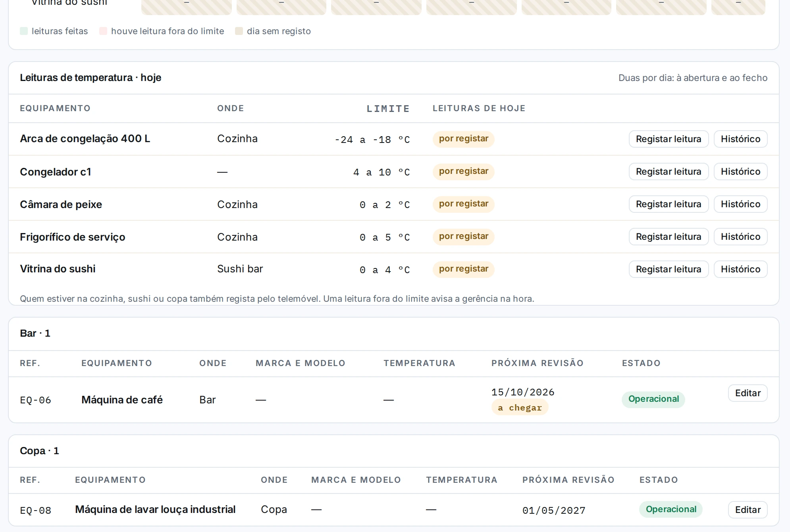Click the '-24 a -18 °C' limit value
790x532 pixels.
pyautogui.click(x=372, y=140)
